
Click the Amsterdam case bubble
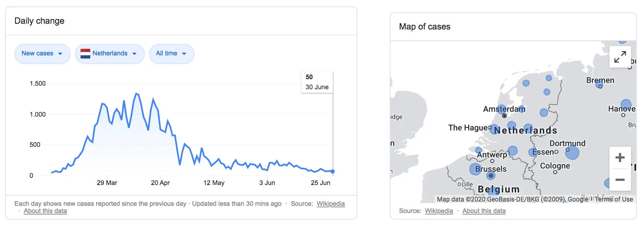(501, 109)
